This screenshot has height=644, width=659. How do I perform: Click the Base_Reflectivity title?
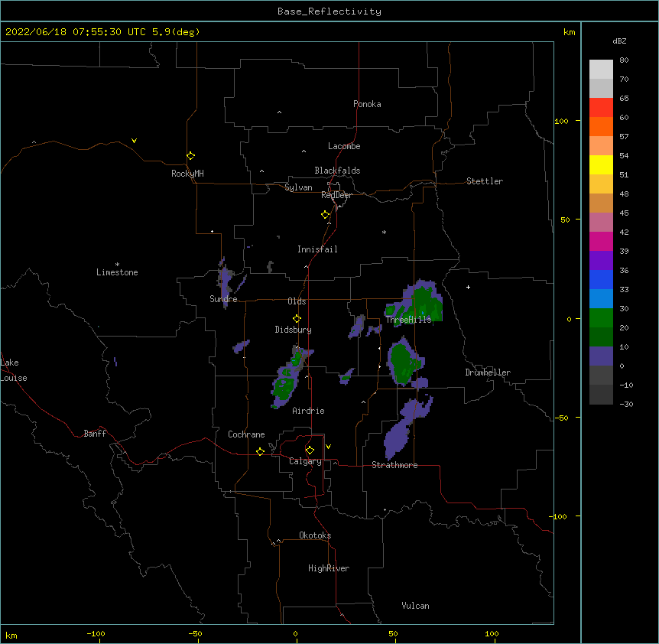[x=329, y=11]
